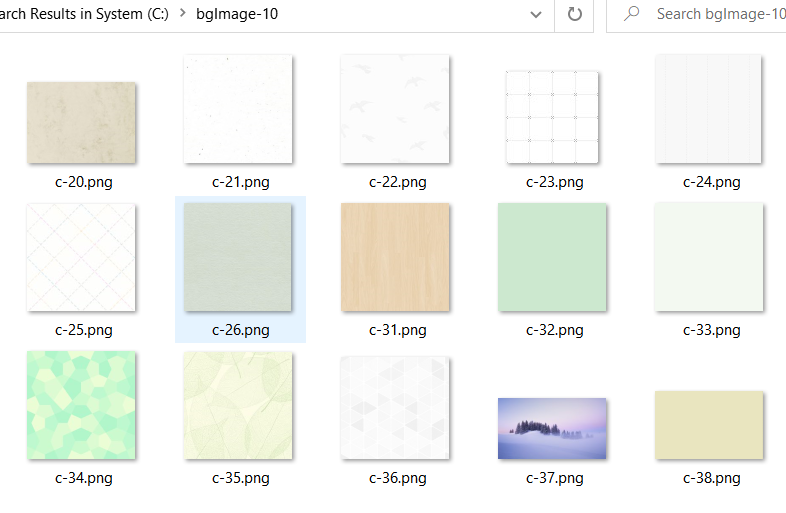Click the c-37.png file name
The width and height of the screenshot is (786, 513).
[554, 478]
